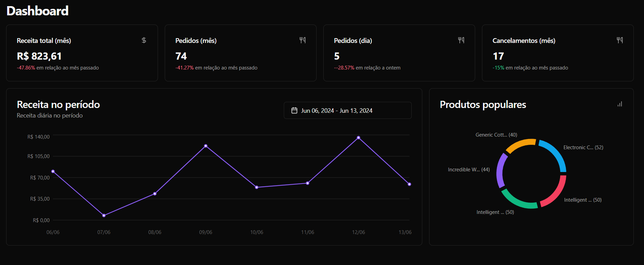
Task: Click utensils icon on Pedidos (dia) card
Action: click(x=461, y=40)
